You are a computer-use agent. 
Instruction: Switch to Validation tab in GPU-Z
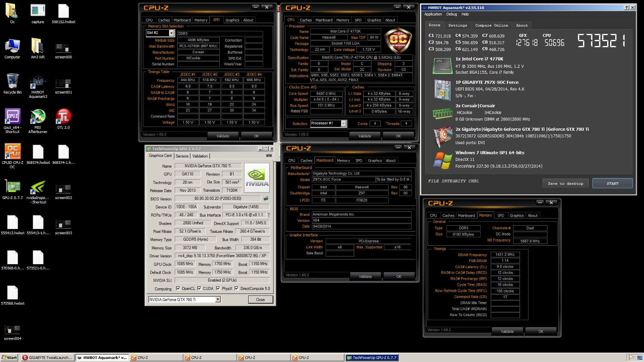tap(200, 156)
